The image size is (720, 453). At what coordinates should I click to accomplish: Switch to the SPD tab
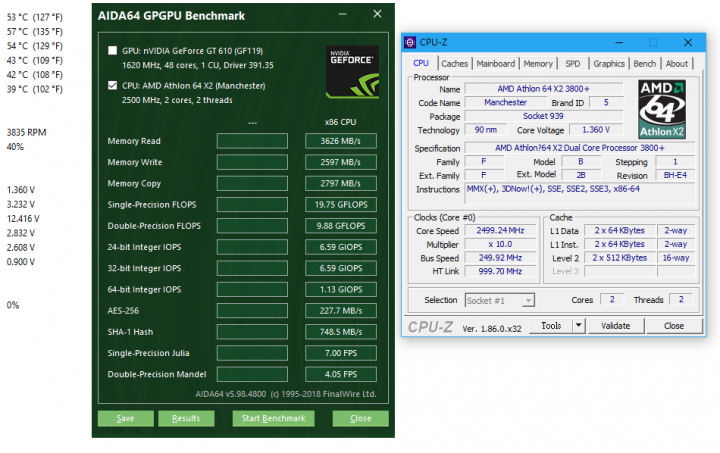[x=573, y=64]
